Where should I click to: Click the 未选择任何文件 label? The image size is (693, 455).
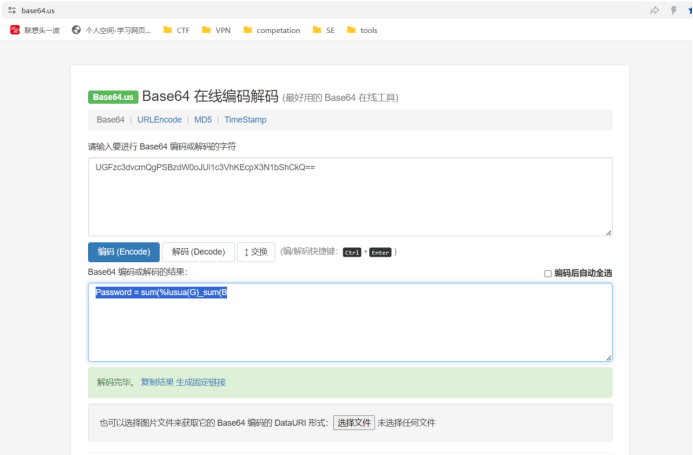point(406,423)
